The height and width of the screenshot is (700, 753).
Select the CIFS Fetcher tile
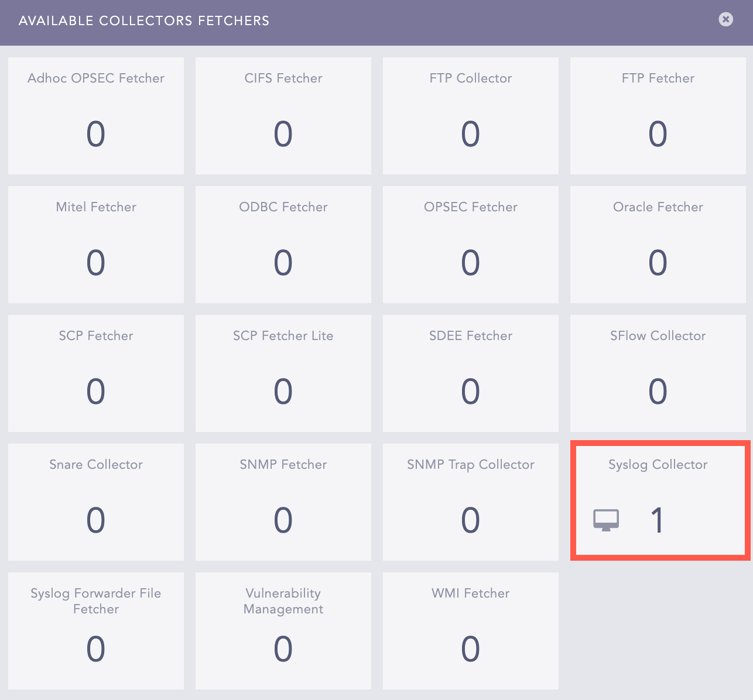[x=283, y=116]
